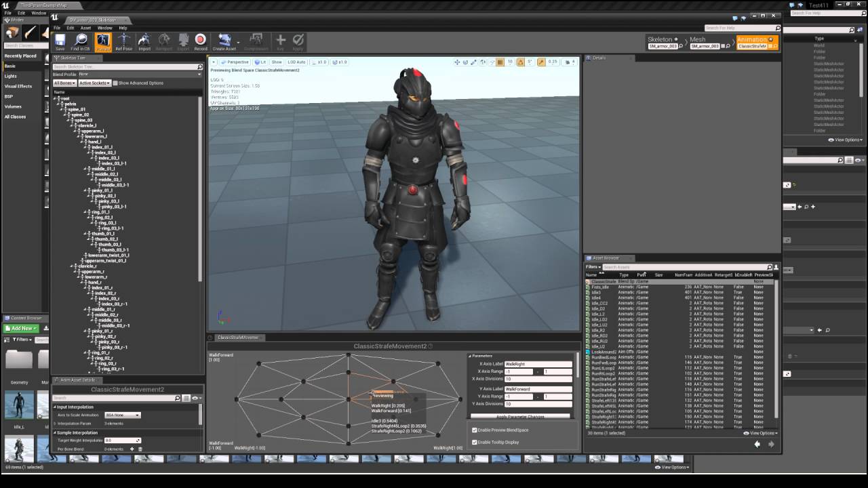Click the Create Asset toolbar icon
Viewport: 868px width, 488px height.
point(224,42)
